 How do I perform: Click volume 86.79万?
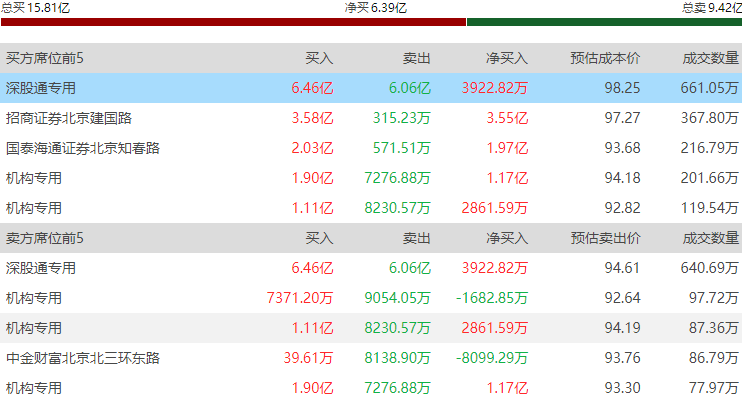(x=714, y=358)
